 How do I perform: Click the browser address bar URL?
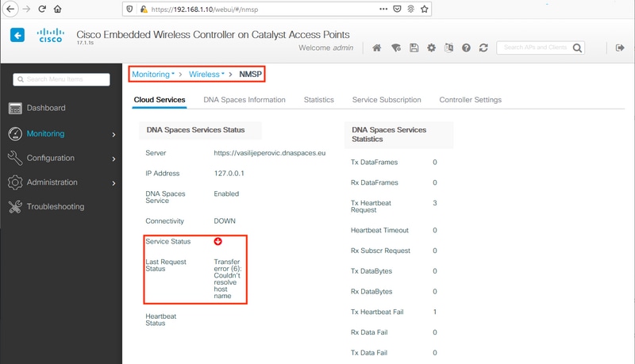pyautogui.click(x=205, y=10)
